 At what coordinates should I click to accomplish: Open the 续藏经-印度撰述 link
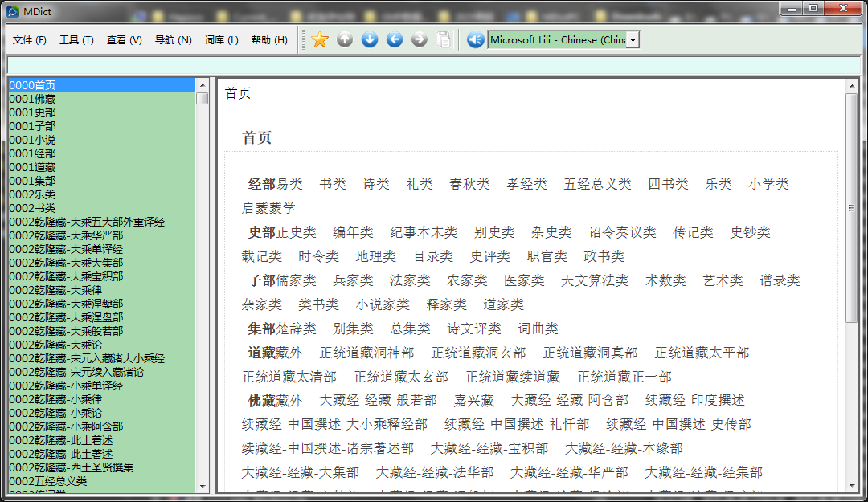pos(694,400)
